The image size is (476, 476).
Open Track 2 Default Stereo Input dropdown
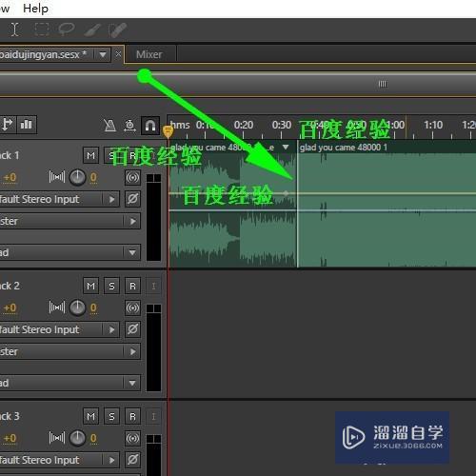[60, 329]
